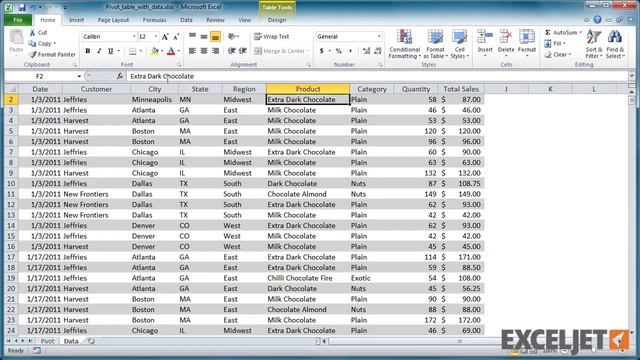Toggle top vertical alignment
The height and width of the screenshot is (360, 640).
pyautogui.click(x=192, y=36)
